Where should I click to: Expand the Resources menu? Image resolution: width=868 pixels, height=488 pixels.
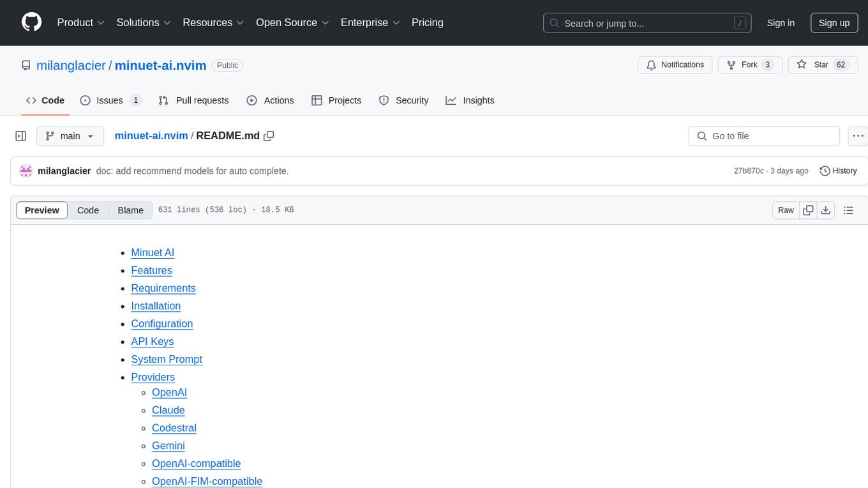pyautogui.click(x=213, y=22)
